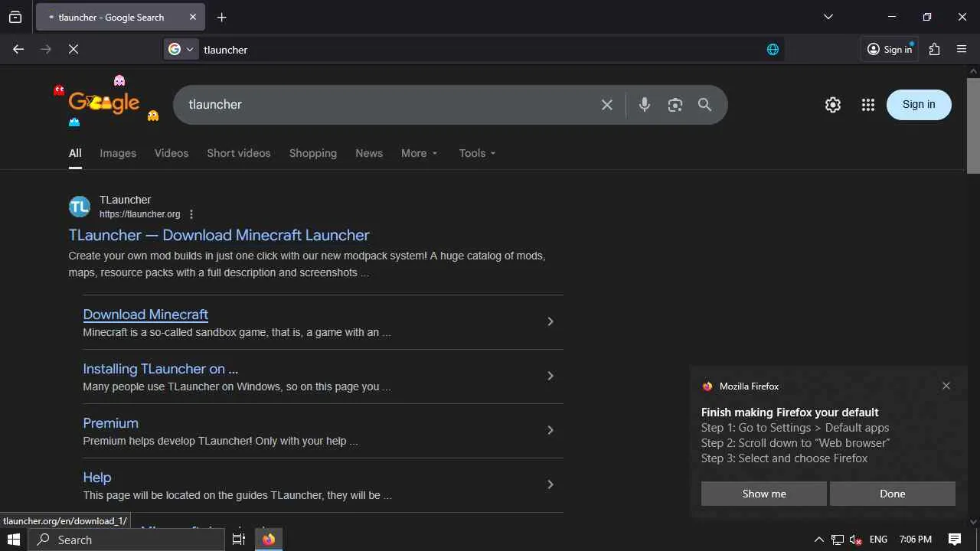Open the search engine selector dropdown

pos(181,49)
